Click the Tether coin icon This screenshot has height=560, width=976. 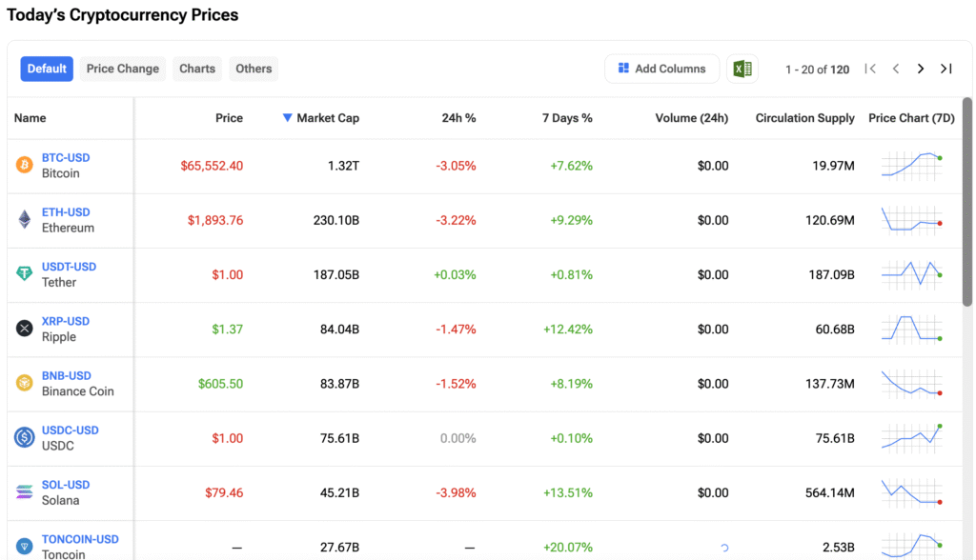[x=24, y=274]
